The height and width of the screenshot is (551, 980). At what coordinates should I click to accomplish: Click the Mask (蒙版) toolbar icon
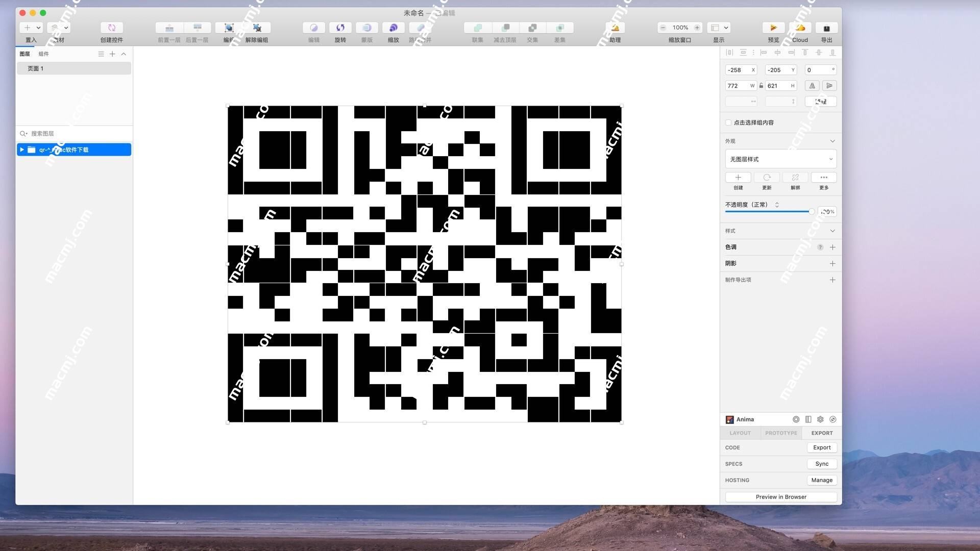367,28
